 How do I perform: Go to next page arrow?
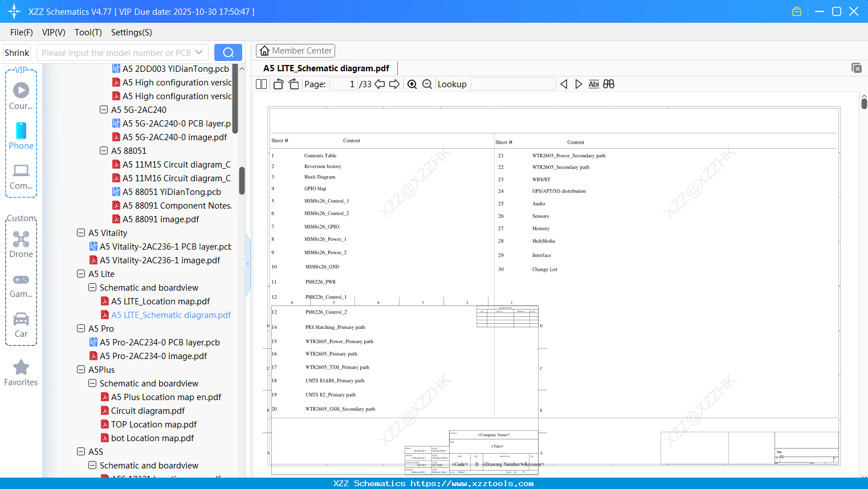pos(394,84)
